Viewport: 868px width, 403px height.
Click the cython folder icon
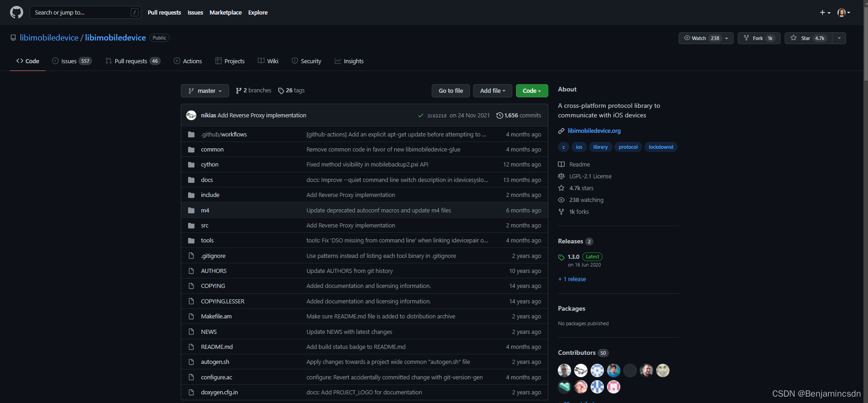pos(191,165)
